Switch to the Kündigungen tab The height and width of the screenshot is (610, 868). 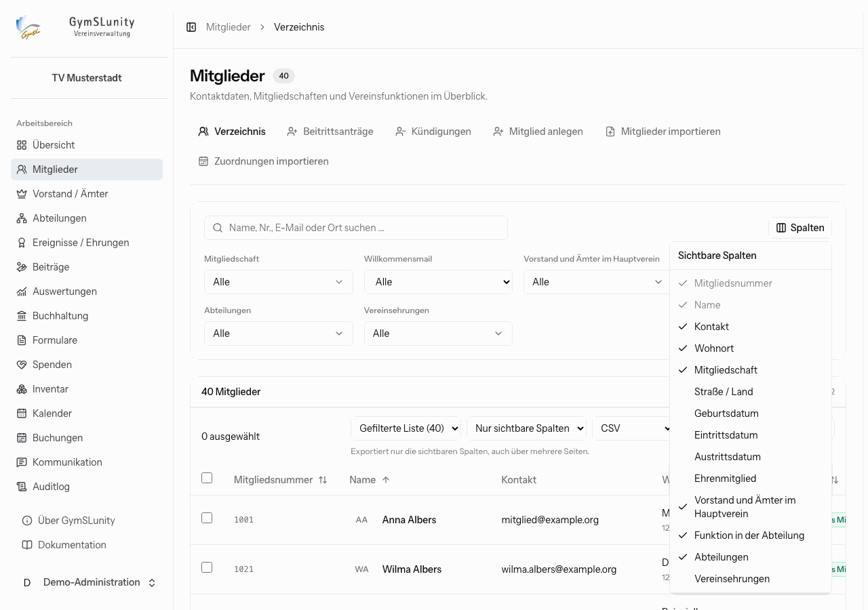(433, 131)
